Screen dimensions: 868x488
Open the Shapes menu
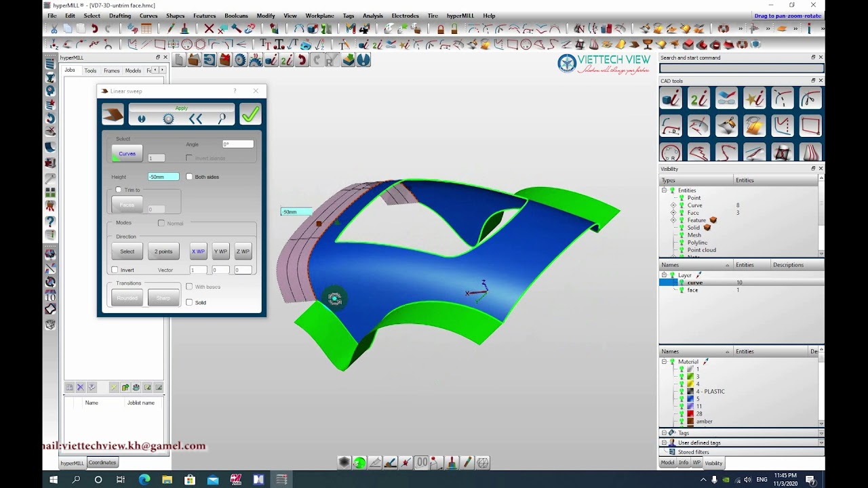tap(175, 16)
